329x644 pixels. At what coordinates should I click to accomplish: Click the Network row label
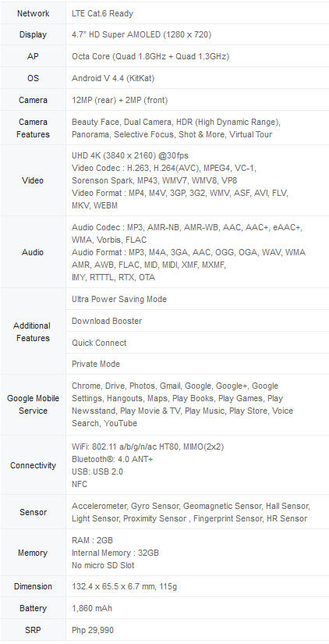coord(33,13)
